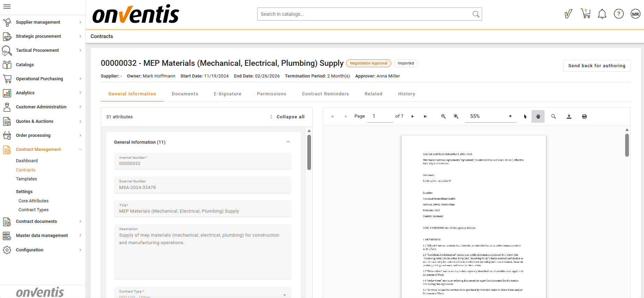Print the contract document
644x298 pixels.
(x=584, y=117)
